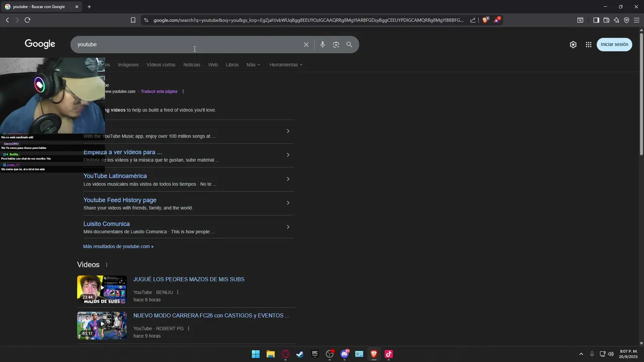Screen dimensions: 644x362
Task: Open three-dot menu for the BENIJU video
Action: [178, 293]
